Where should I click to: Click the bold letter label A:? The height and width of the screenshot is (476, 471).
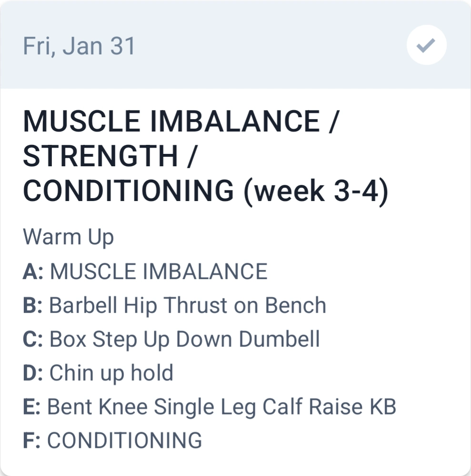coord(33,272)
